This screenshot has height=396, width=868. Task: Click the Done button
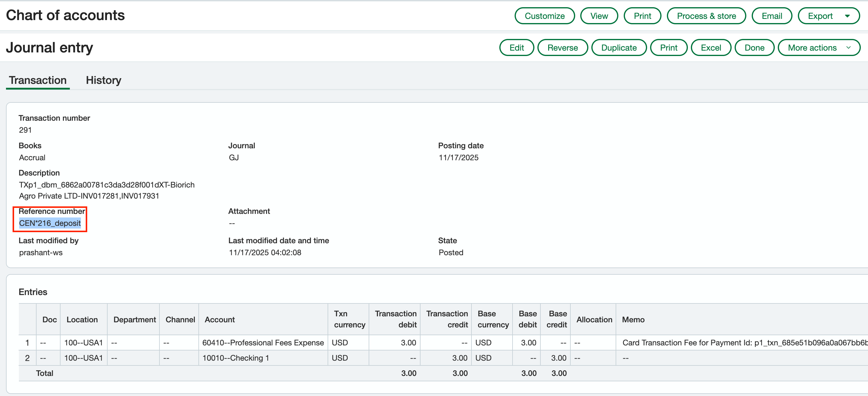click(x=754, y=48)
